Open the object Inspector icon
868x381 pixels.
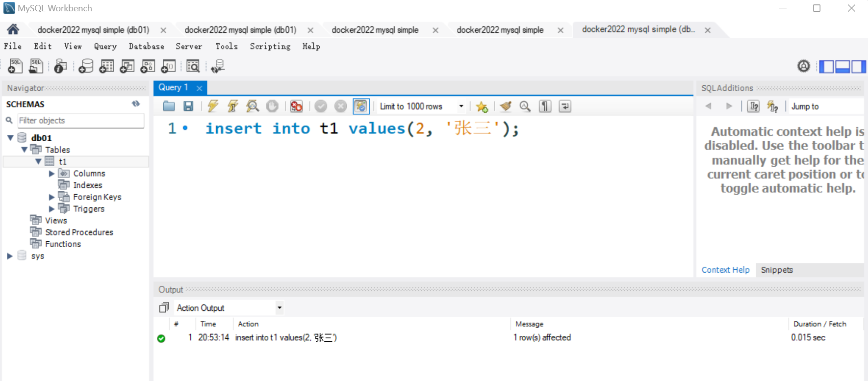60,66
